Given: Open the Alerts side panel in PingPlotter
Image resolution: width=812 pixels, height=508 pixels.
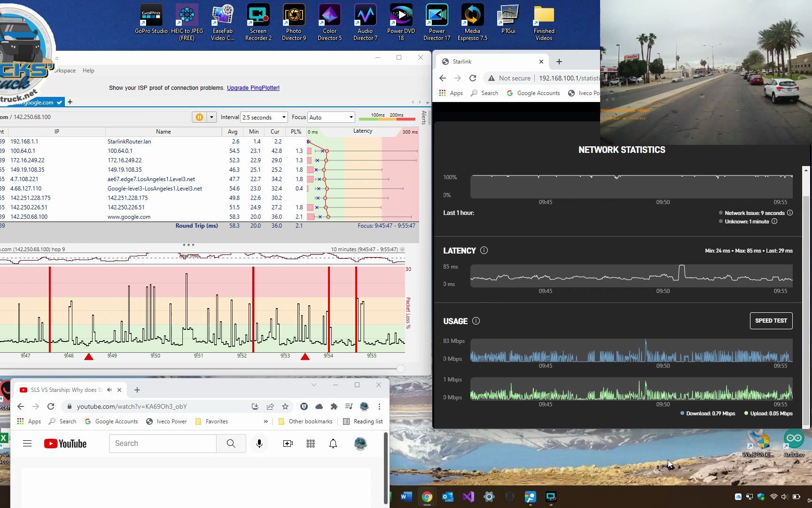Looking at the screenshot, I should [x=424, y=118].
